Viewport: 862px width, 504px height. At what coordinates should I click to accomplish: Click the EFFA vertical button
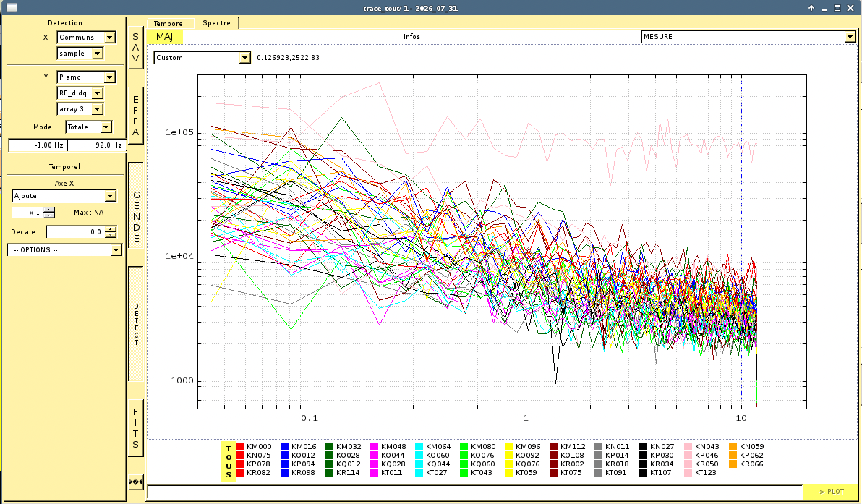(x=136, y=116)
